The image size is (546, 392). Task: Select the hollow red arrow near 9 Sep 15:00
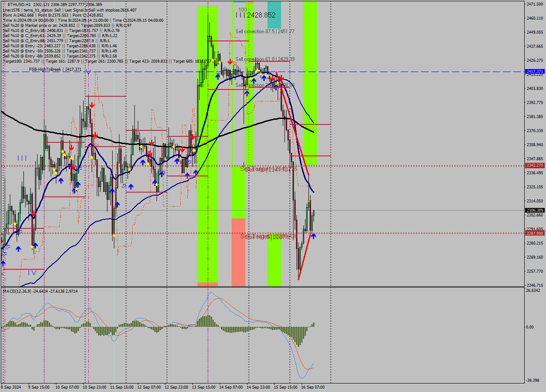coord(33,214)
